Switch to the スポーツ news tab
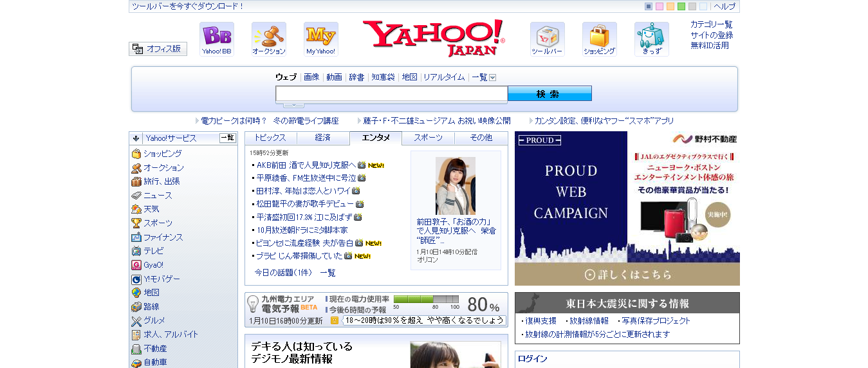868x368 pixels. pyautogui.click(x=428, y=138)
